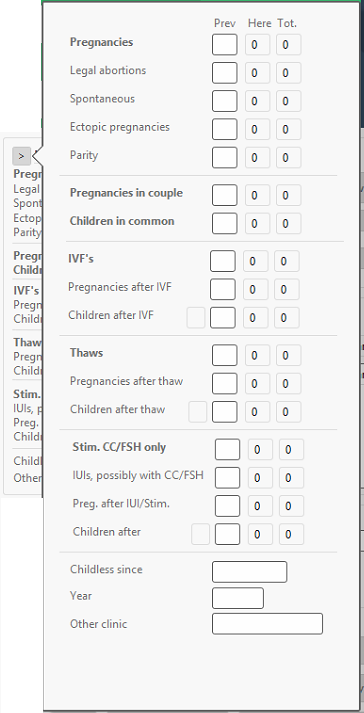The height and width of the screenshot is (713, 364).
Task: Click Prev field for Pregnancies in couple
Action: [224, 195]
